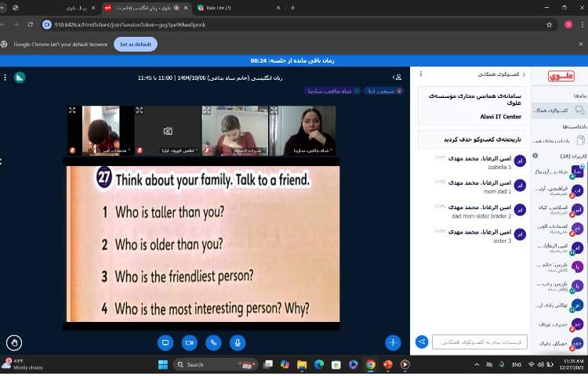The image size is (588, 376).
Task: Send chat message with arrow button
Action: tap(422, 342)
